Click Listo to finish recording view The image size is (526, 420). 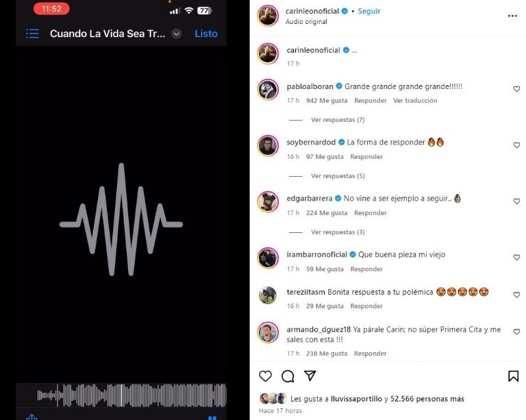(x=206, y=34)
